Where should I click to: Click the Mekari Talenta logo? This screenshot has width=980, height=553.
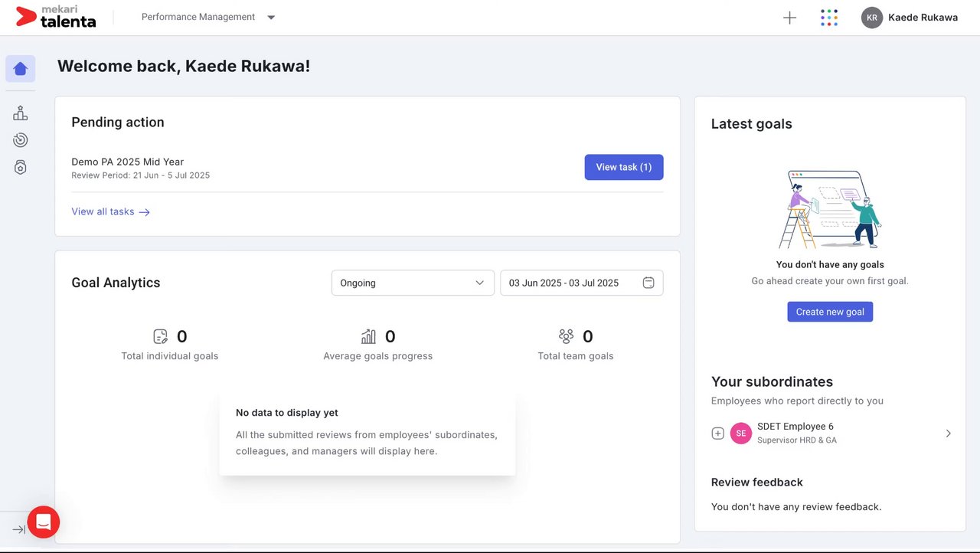coord(57,17)
